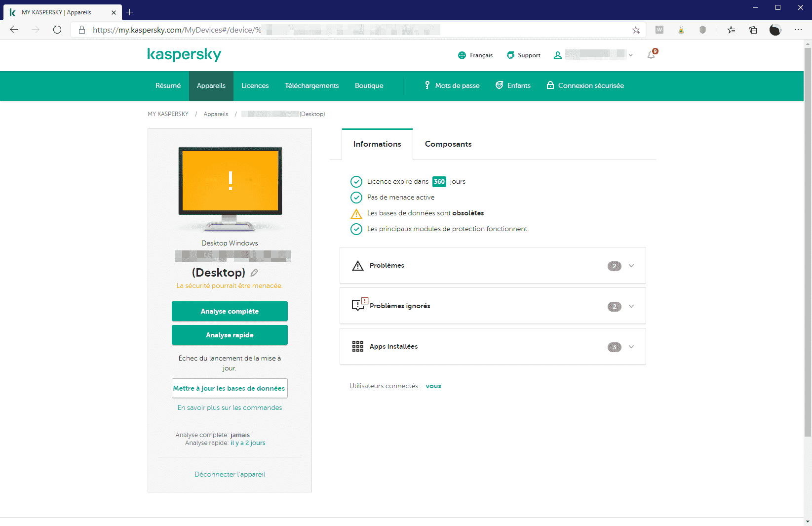812x526 pixels.
Task: Go to Licences page
Action: tap(255, 85)
